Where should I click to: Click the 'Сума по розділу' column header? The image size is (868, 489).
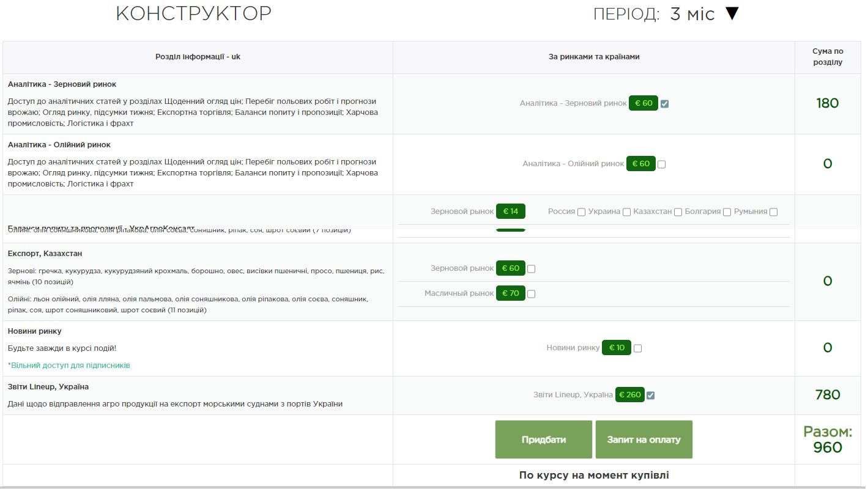coord(827,57)
